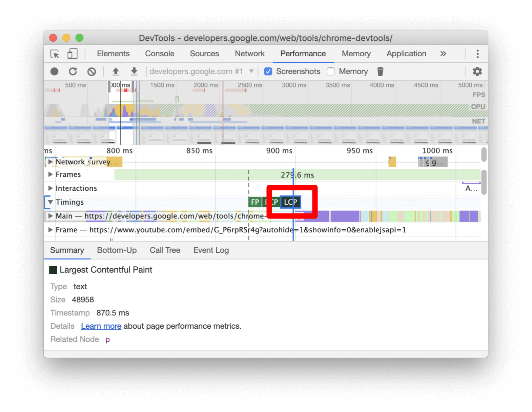Expand the Frames track
This screenshot has height=412, width=532.
(x=50, y=174)
